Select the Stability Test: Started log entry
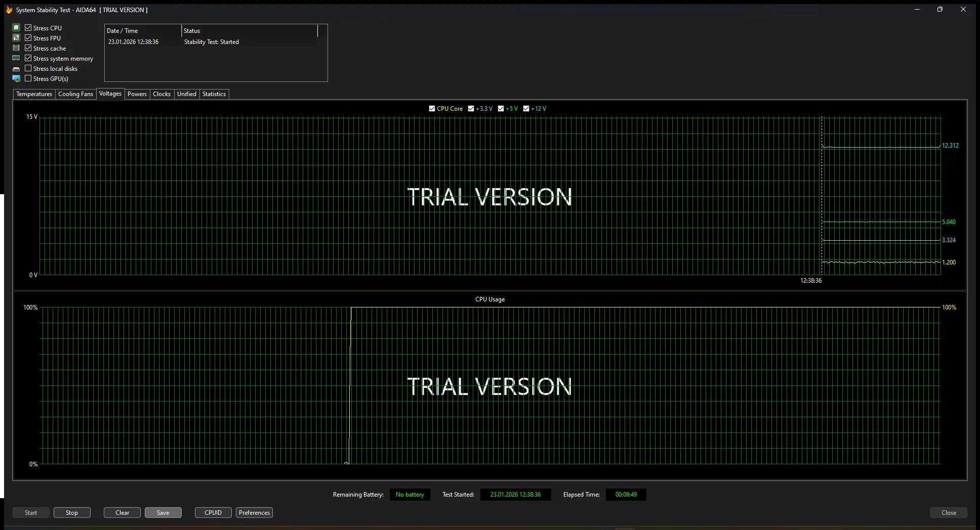Viewport: 980px width, 530px height. (x=211, y=42)
